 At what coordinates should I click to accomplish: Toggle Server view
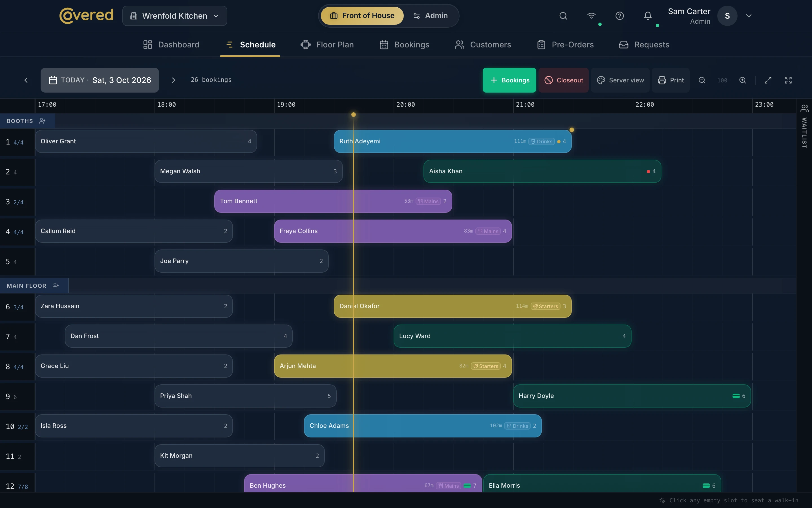(620, 80)
